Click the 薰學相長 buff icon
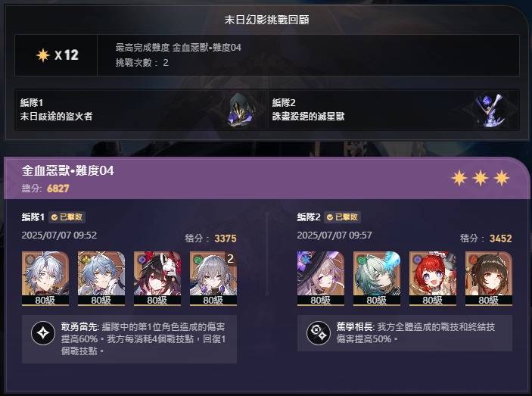Image resolution: width=532 pixels, height=396 pixels. (x=319, y=333)
